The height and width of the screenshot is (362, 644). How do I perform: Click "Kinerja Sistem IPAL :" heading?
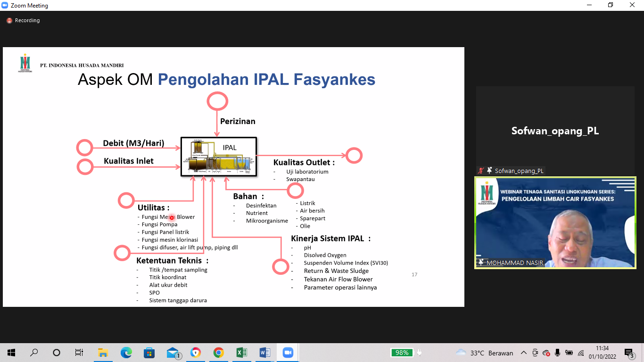pos(330,238)
